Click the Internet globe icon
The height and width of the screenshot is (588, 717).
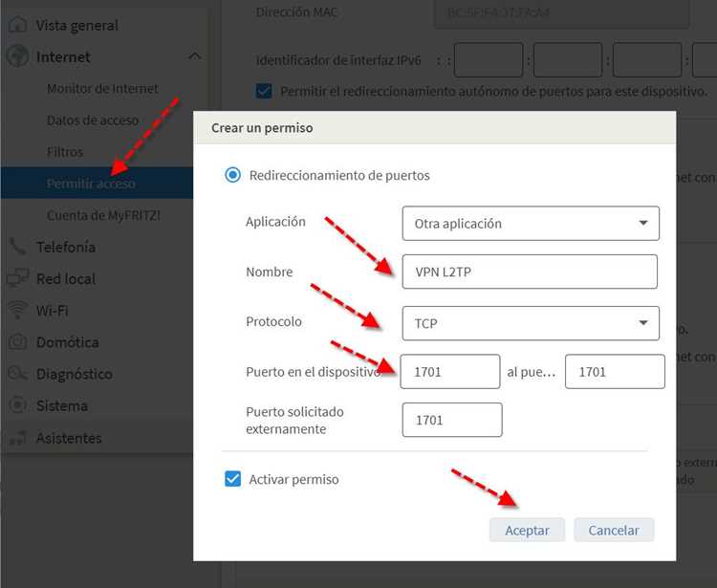pyautogui.click(x=17, y=56)
